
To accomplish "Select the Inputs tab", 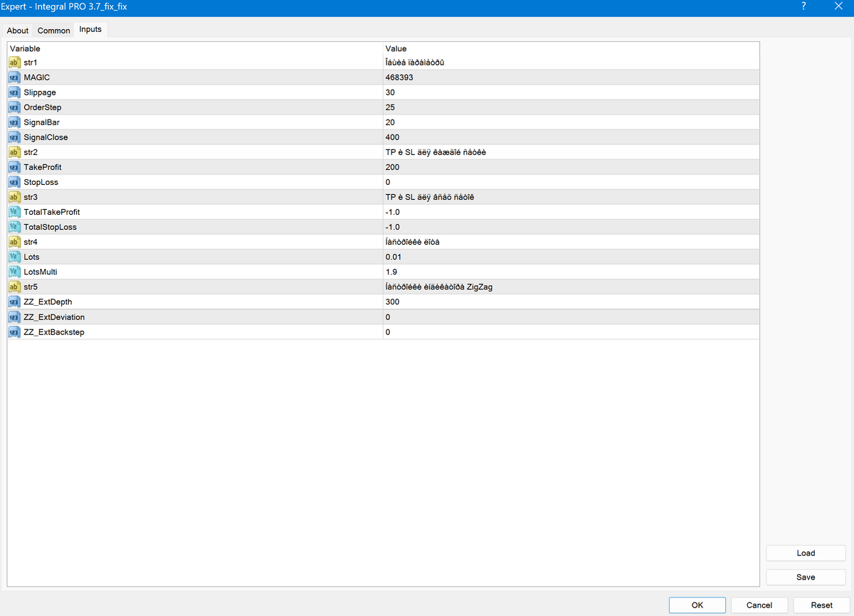I will click(90, 30).
